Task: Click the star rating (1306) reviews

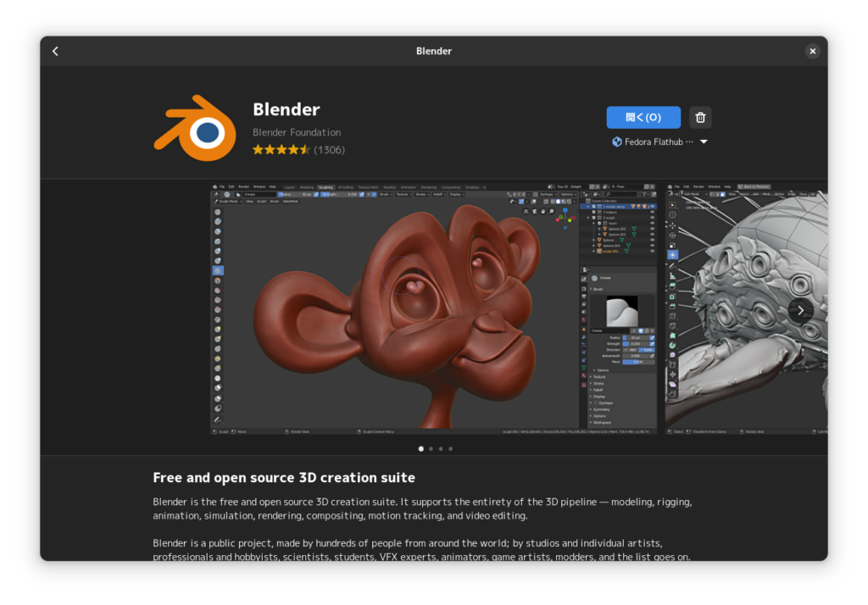Action: click(x=298, y=149)
